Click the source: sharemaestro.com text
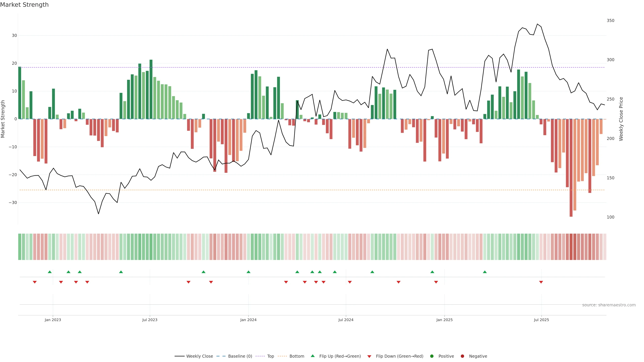The width and height of the screenshot is (644, 362). point(609,305)
